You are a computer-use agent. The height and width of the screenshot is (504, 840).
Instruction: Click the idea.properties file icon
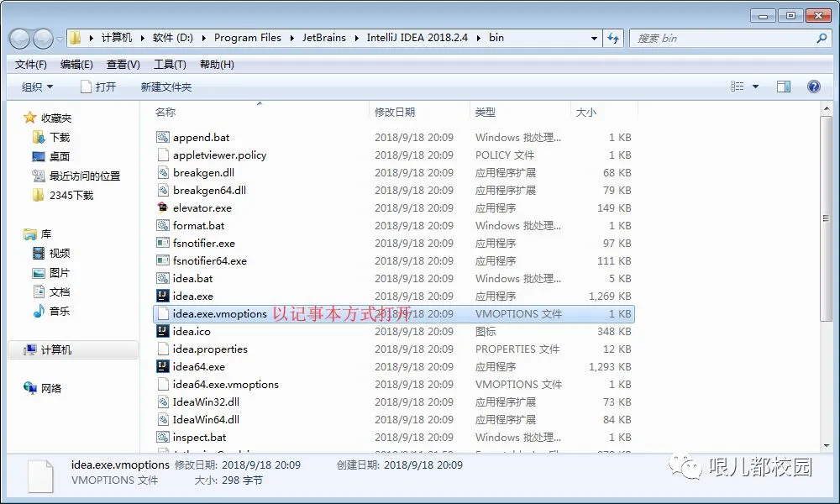(163, 349)
